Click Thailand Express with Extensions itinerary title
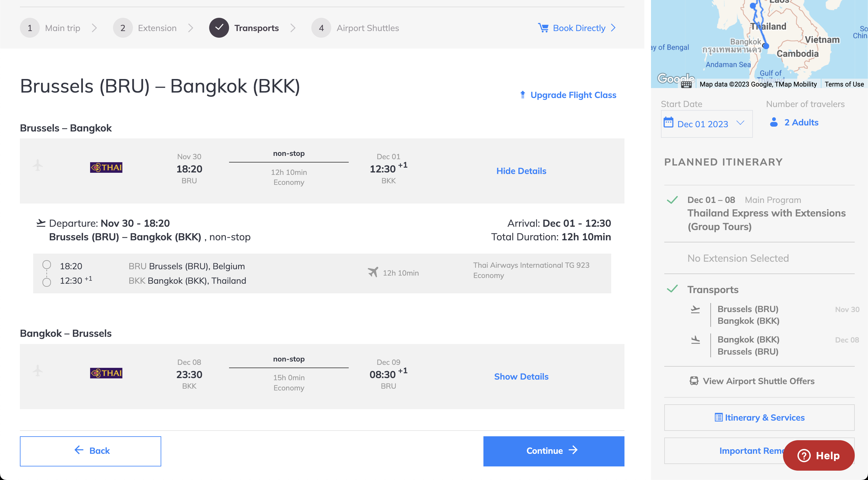Screen dimensions: 868x480 (x=766, y=220)
